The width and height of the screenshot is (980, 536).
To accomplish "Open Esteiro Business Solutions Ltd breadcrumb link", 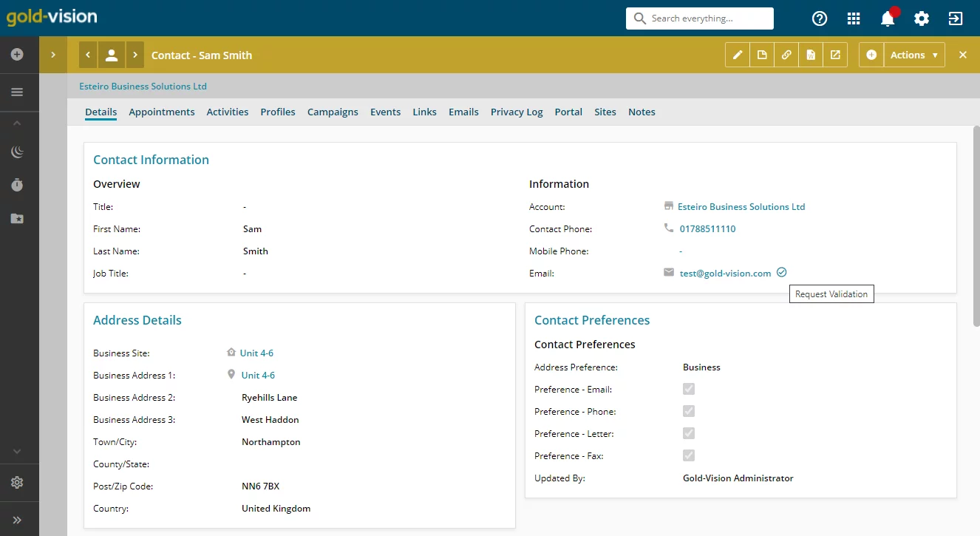I will coord(143,86).
